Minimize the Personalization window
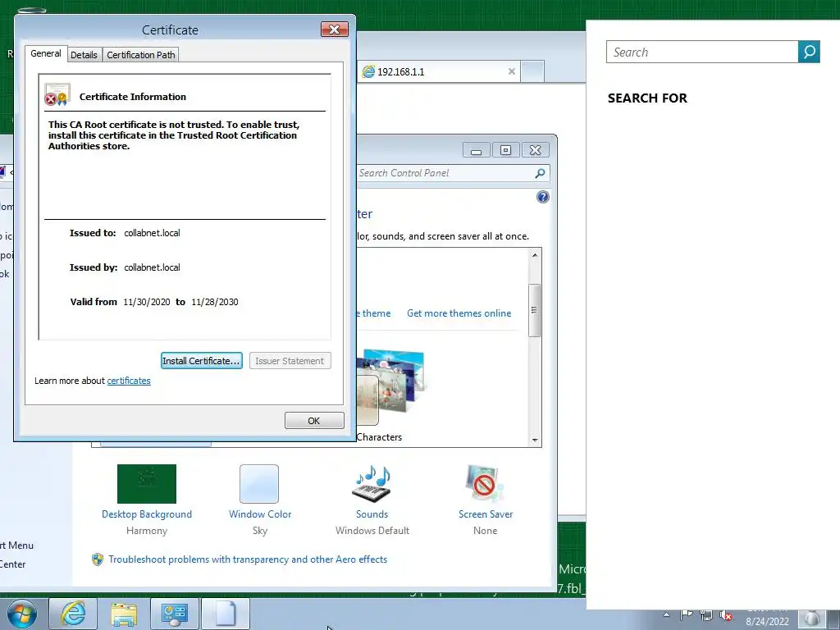 click(477, 150)
